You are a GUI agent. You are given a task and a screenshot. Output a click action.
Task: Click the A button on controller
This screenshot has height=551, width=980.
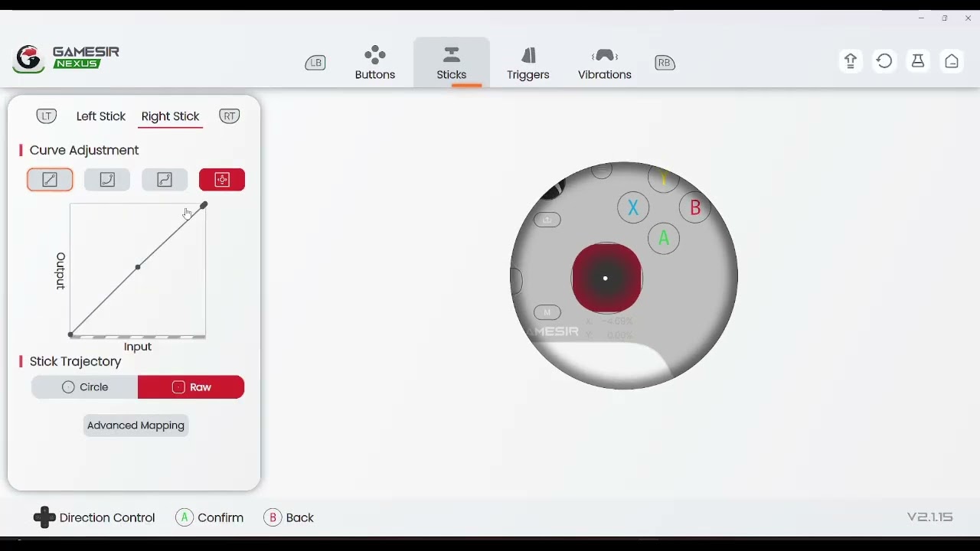coord(664,239)
